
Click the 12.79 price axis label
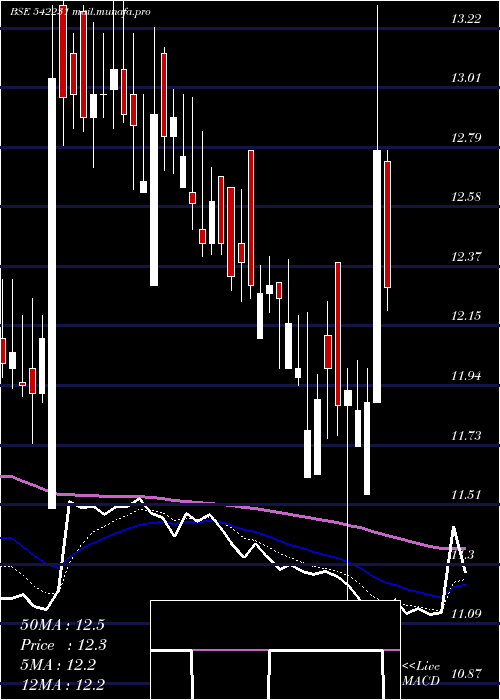tap(467, 138)
